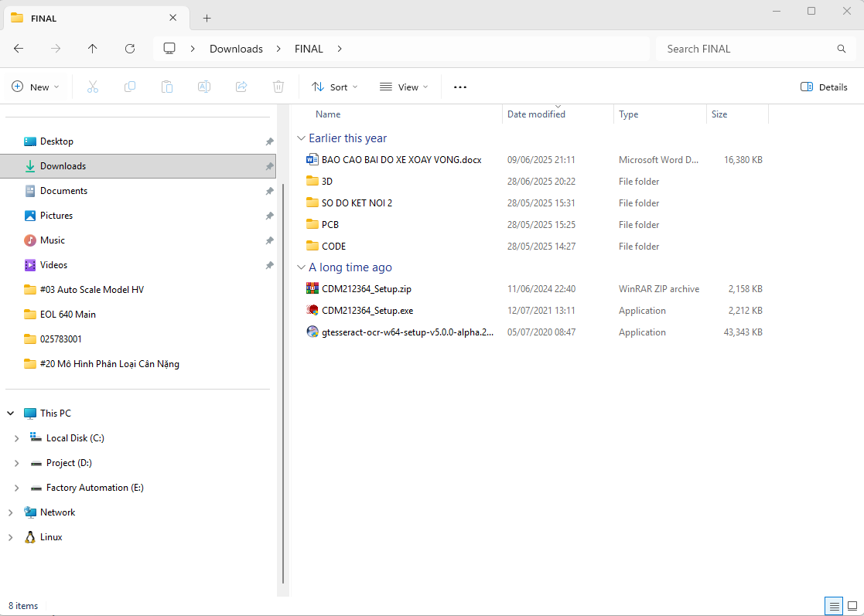
Task: Refresh the current folder view
Action: pos(130,49)
